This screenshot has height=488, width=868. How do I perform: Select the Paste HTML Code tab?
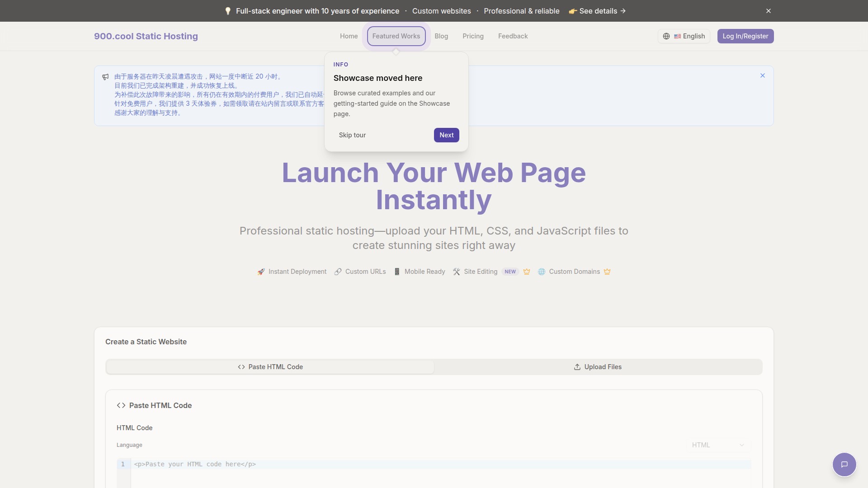tap(270, 367)
